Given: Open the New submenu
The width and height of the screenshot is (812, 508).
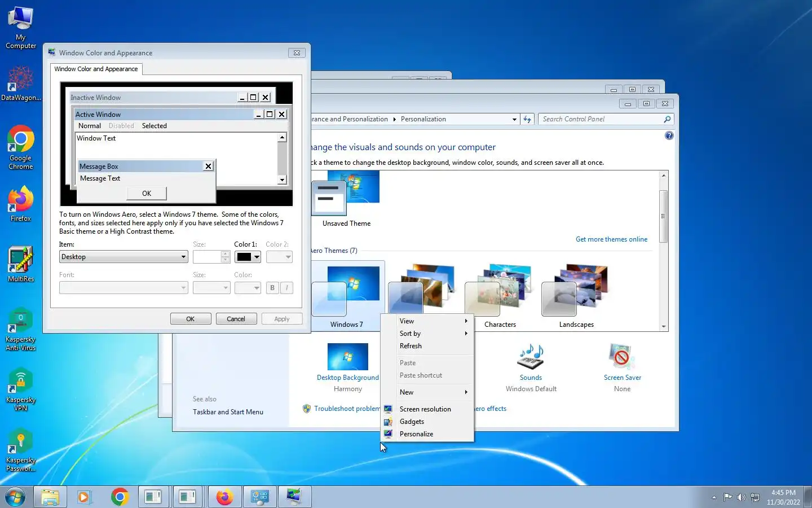Looking at the screenshot, I should click(427, 392).
